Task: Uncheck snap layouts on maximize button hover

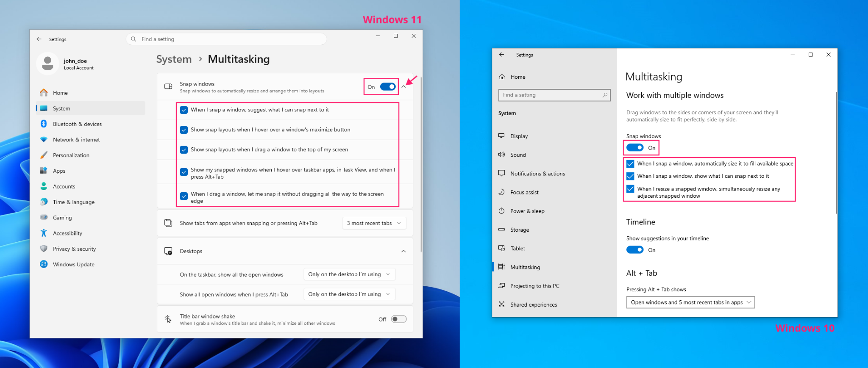Action: [184, 130]
